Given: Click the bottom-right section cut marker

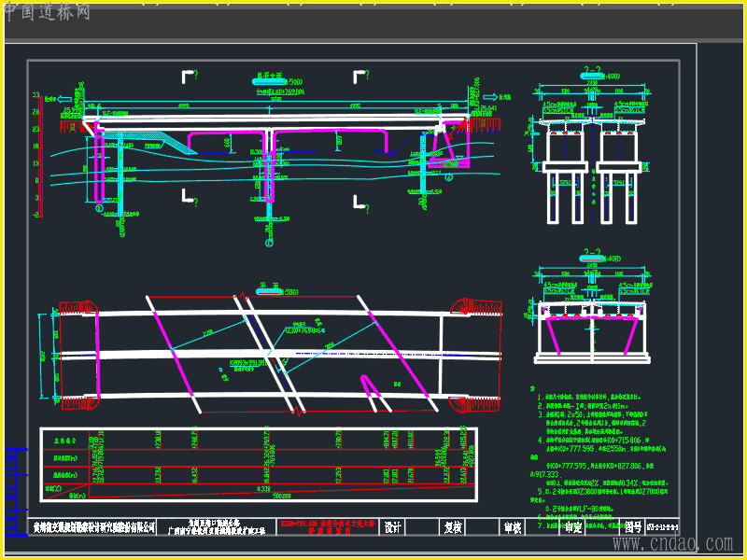Looking at the screenshot, I should [x=360, y=203].
